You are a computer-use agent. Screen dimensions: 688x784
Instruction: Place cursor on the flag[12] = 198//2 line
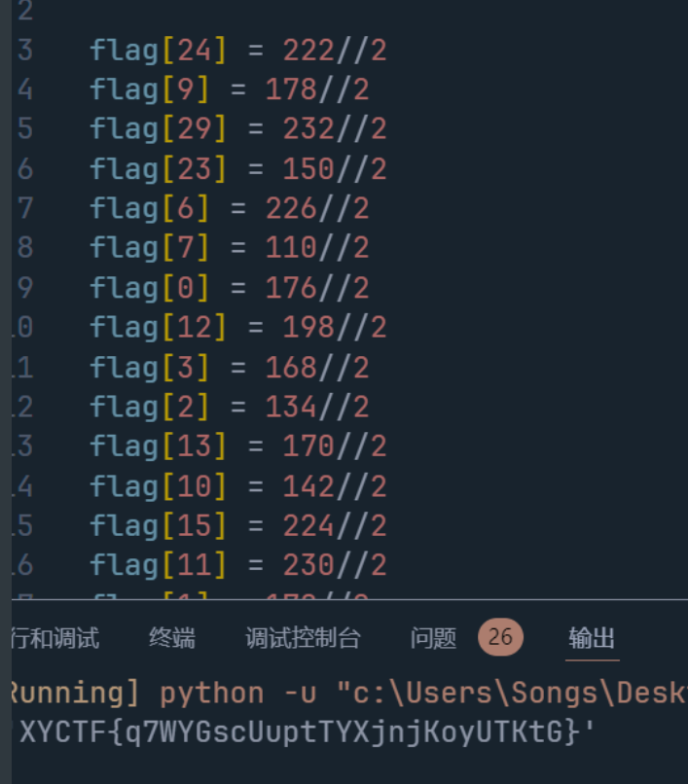[237, 328]
